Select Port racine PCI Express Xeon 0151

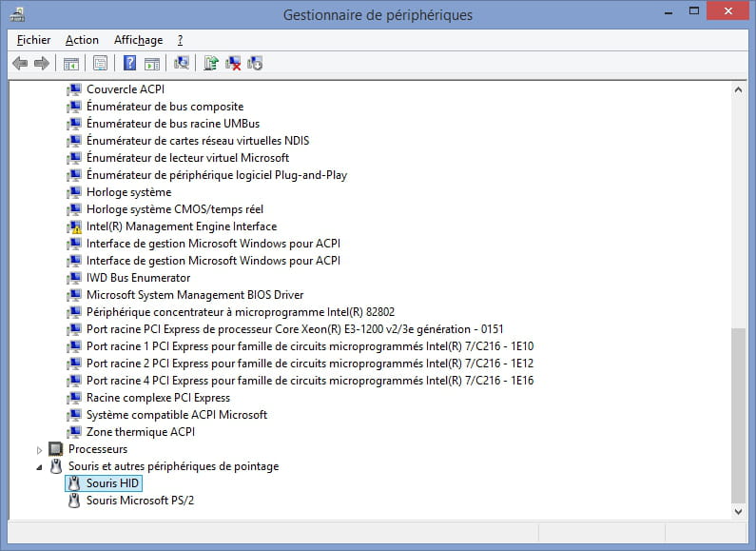click(x=295, y=329)
